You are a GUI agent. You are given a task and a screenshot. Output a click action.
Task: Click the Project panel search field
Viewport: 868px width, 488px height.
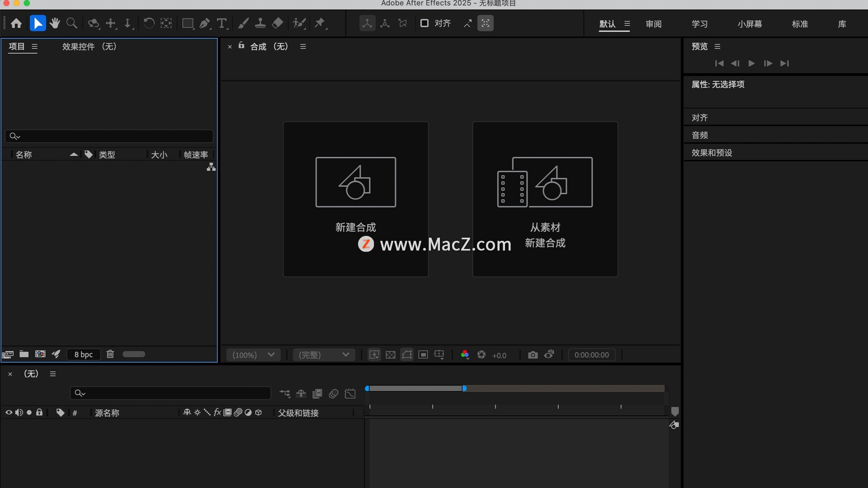click(109, 136)
